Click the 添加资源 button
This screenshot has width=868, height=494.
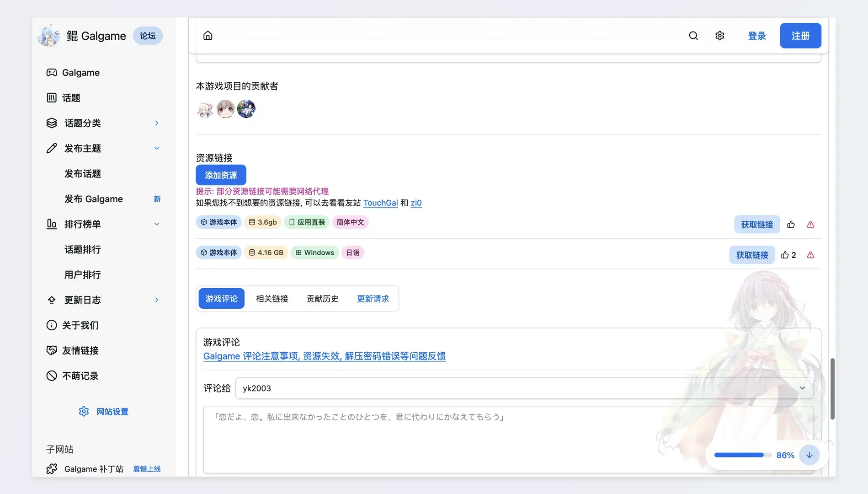tap(221, 175)
